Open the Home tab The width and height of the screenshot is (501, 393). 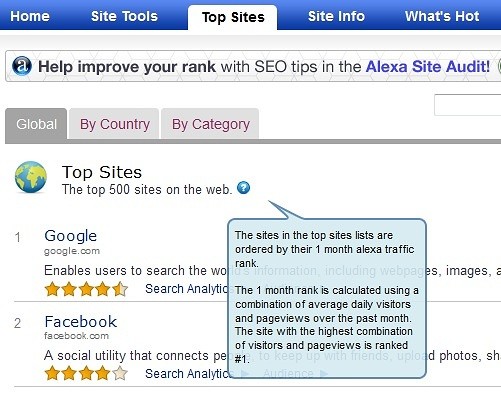pos(30,16)
